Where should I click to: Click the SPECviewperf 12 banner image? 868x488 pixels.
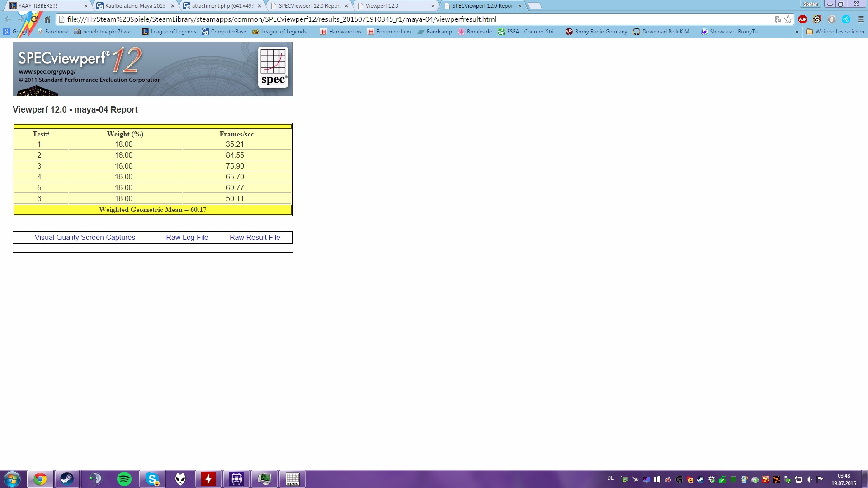pos(153,69)
